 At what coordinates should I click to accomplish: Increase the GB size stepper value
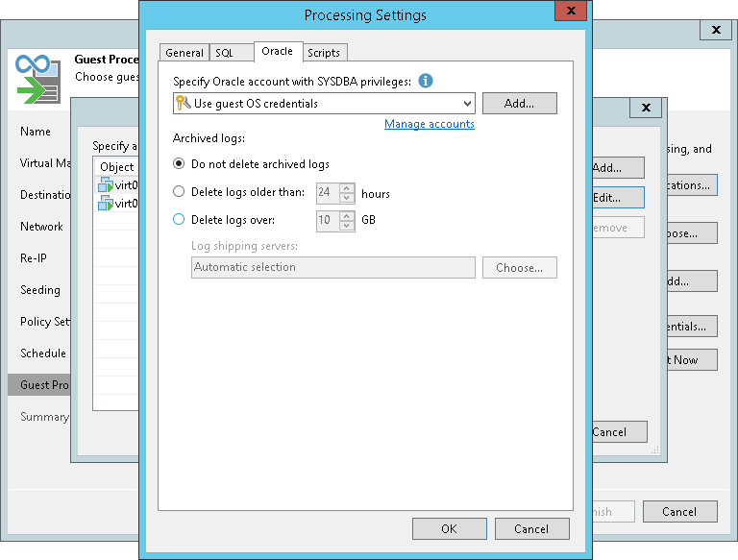[347, 216]
